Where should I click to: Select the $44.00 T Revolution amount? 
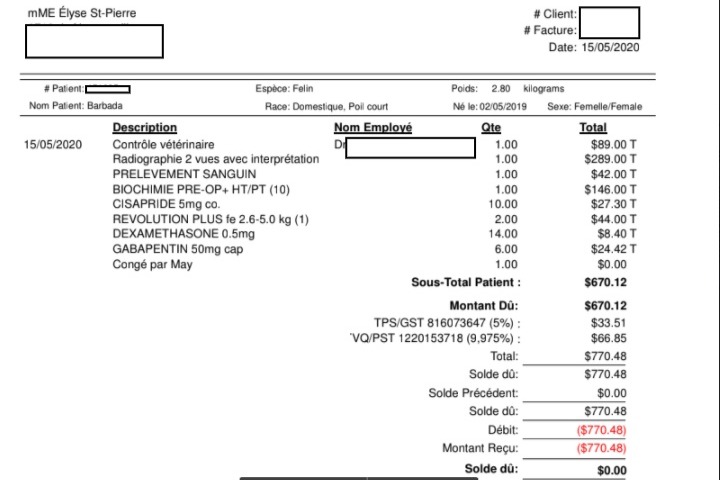click(x=613, y=219)
